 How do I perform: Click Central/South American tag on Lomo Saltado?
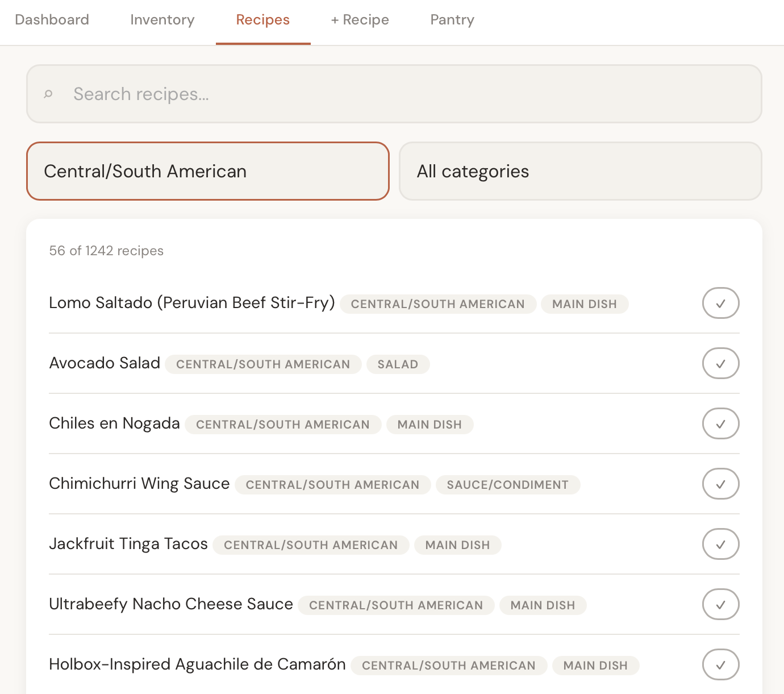(x=438, y=304)
